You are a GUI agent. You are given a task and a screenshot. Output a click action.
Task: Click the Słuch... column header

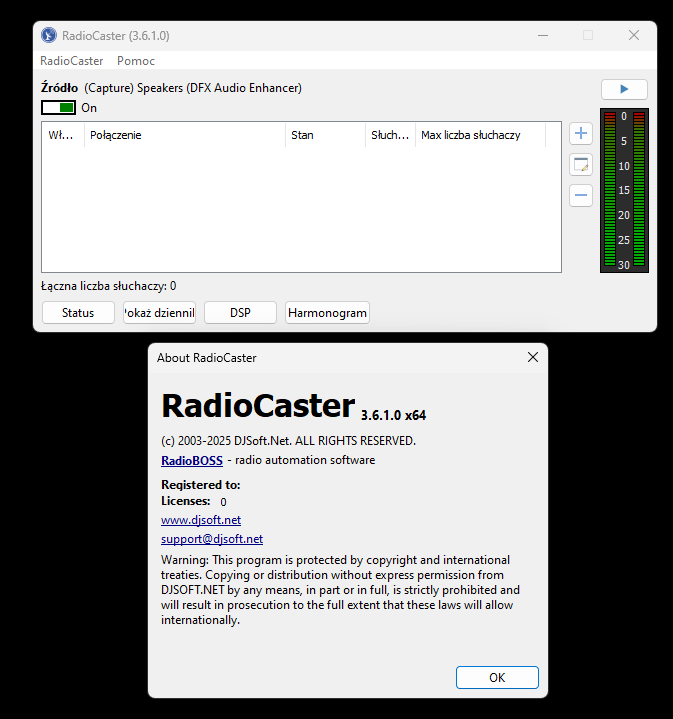click(390, 135)
